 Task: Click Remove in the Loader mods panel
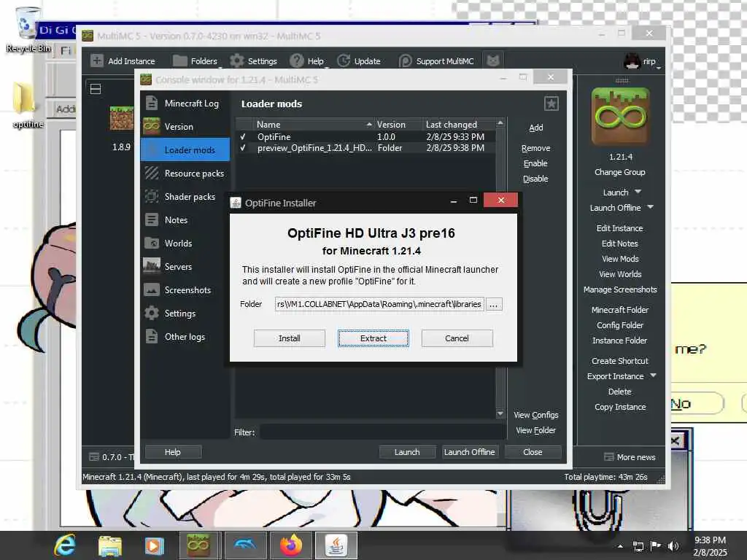click(535, 148)
